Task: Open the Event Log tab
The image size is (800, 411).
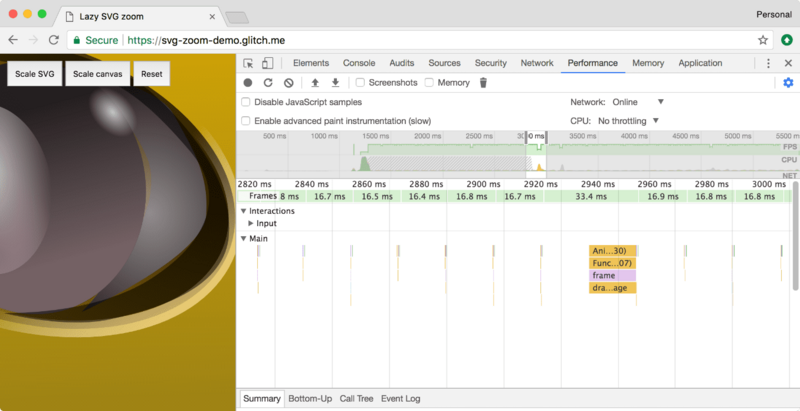Action: click(x=401, y=399)
